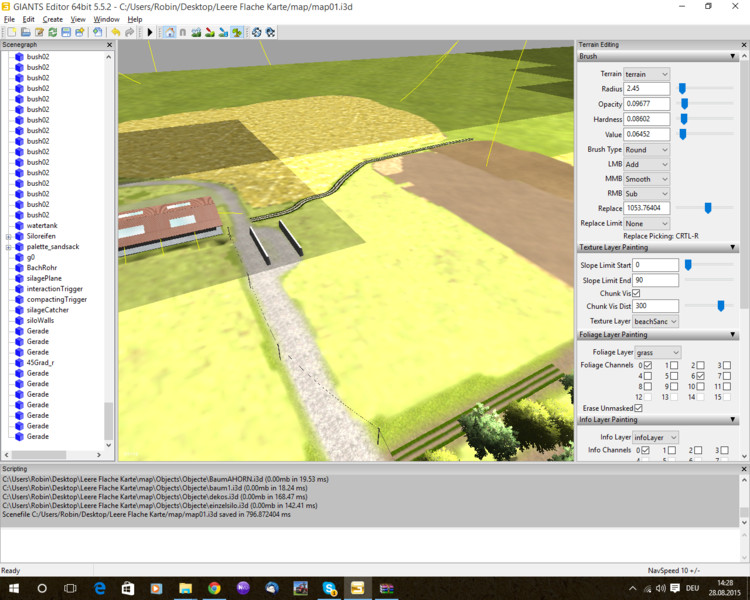Enable Foliage Channel 10 checkbox

point(700,386)
